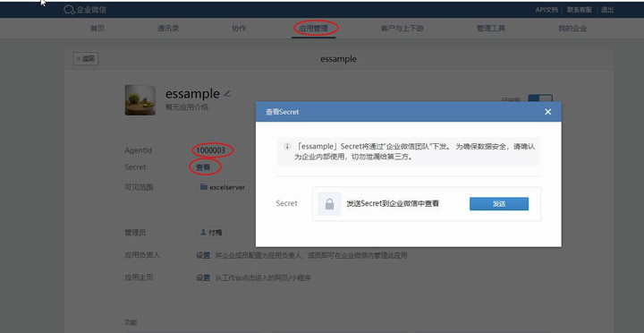Image resolution: width=644 pixels, height=333 pixels.
Task: Click the 发送 button
Action: [x=499, y=204]
